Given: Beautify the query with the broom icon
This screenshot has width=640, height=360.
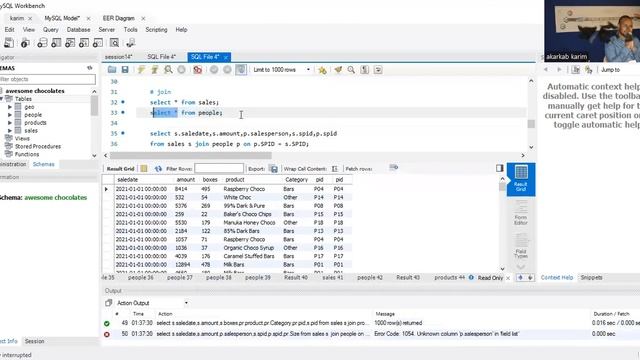Looking at the screenshot, I should (338, 70).
